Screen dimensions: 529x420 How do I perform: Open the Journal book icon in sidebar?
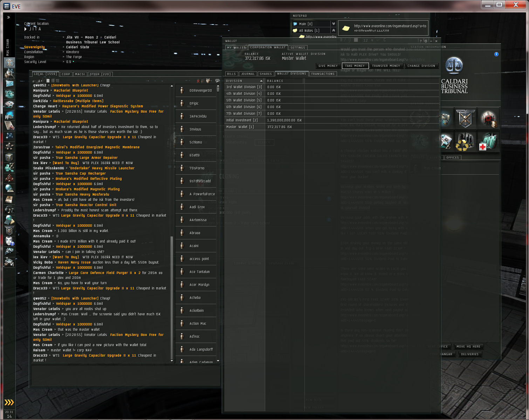click(x=9, y=199)
